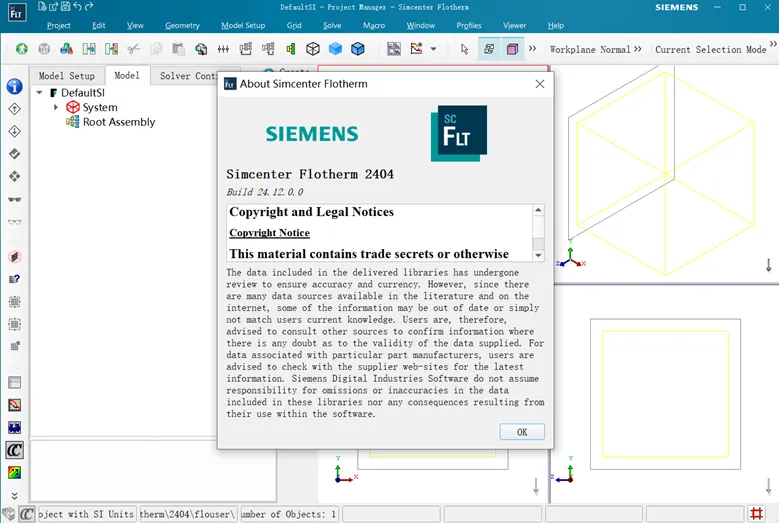Viewport: 779px width, 523px height.
Task: Open the Grid menu
Action: tap(294, 25)
